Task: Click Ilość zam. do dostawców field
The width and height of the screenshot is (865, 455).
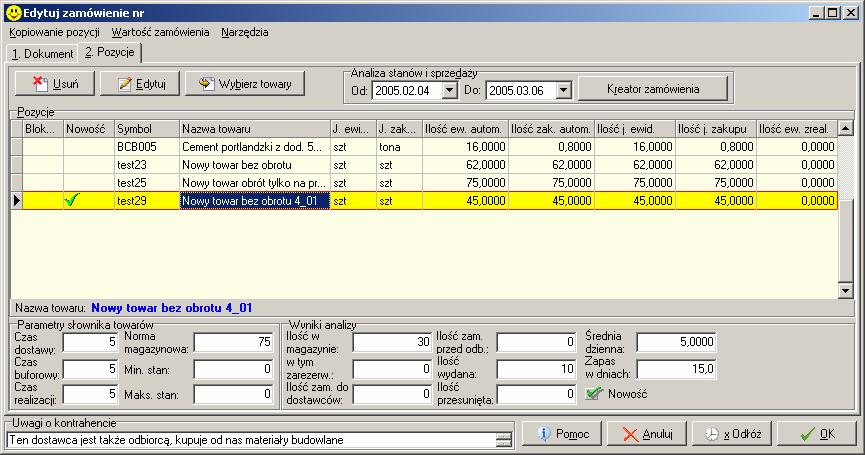Action: (392, 394)
